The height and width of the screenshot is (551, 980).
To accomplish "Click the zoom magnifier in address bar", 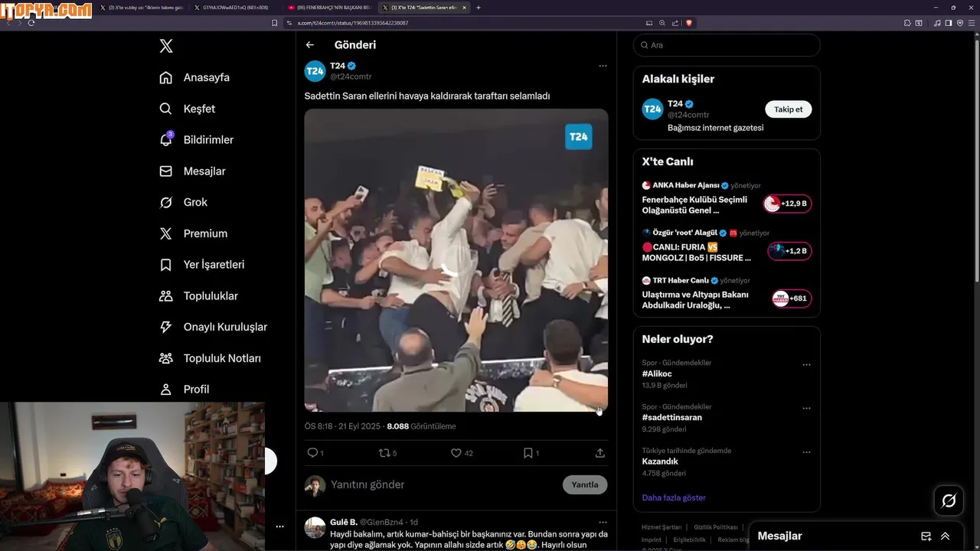I will pyautogui.click(x=662, y=23).
